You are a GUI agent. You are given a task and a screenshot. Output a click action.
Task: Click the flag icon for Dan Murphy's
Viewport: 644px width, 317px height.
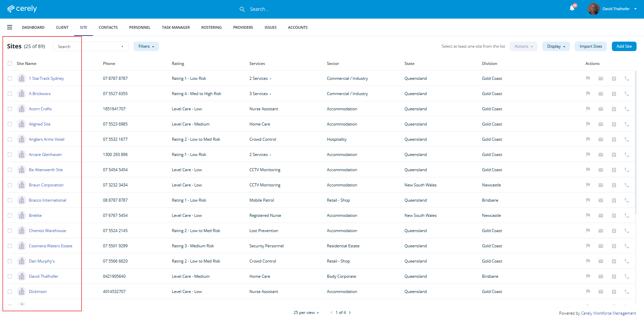(x=588, y=261)
